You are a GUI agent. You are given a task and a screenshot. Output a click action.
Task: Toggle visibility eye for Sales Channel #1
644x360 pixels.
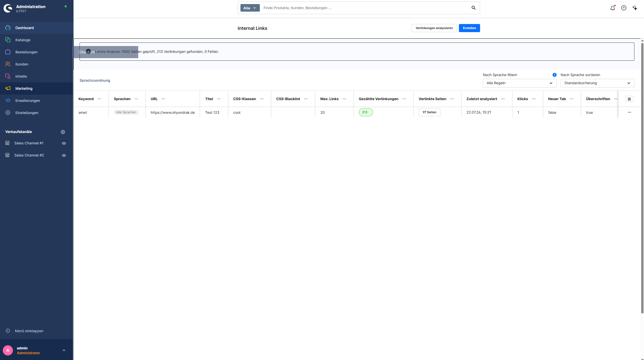click(64, 143)
